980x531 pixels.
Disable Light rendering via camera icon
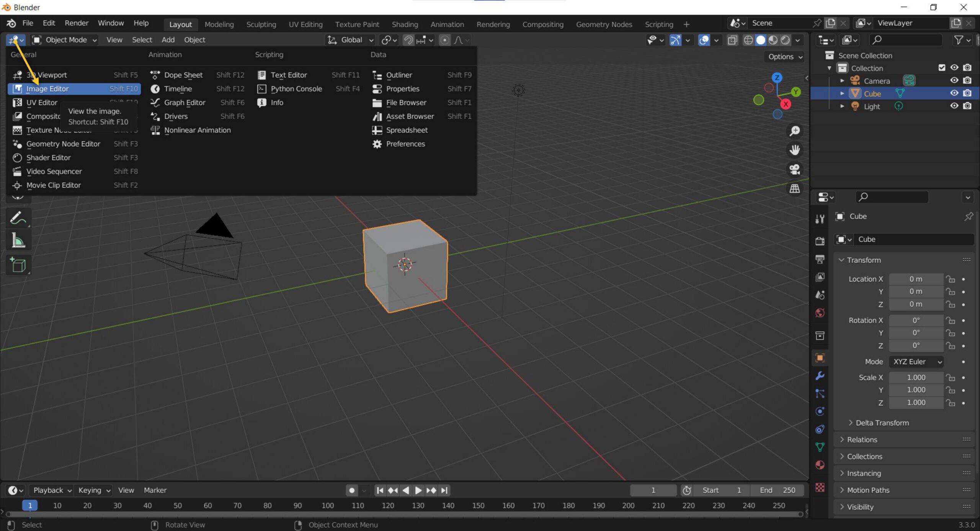tap(967, 106)
